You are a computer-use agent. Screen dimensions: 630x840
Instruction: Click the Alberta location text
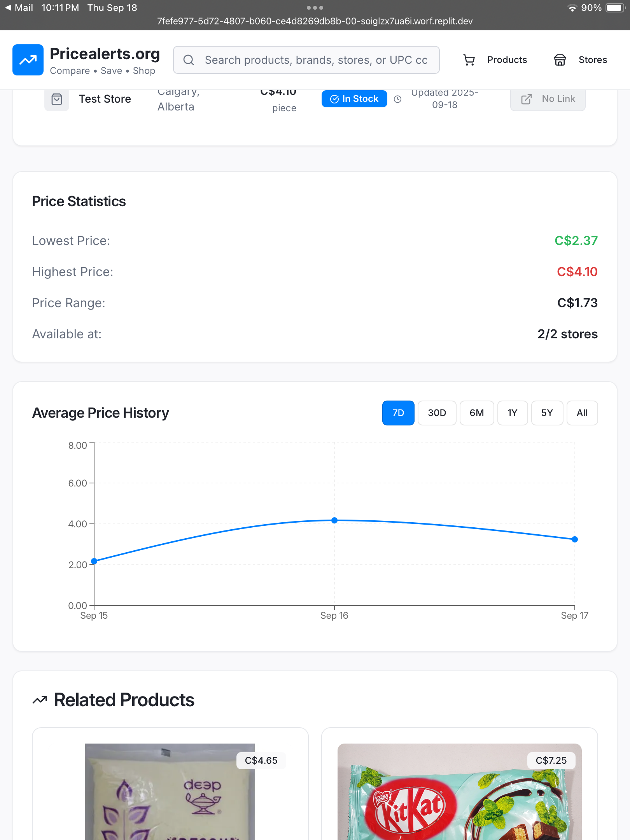point(176,107)
